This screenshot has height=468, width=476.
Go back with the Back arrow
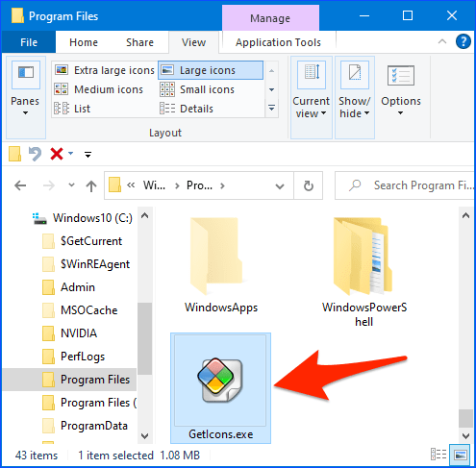point(20,185)
